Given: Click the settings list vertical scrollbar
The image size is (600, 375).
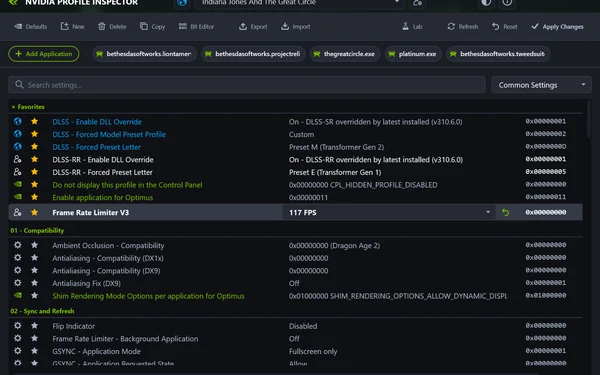Looking at the screenshot, I should (588, 119).
